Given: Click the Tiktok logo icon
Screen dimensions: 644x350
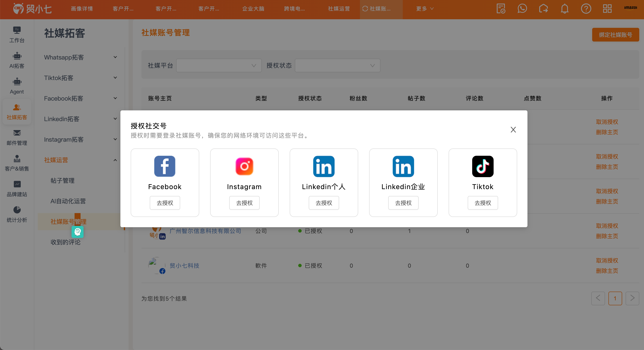Looking at the screenshot, I should tap(483, 166).
